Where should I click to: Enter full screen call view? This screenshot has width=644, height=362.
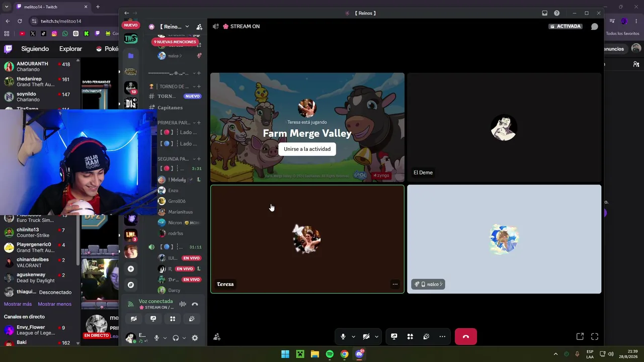coord(595,336)
